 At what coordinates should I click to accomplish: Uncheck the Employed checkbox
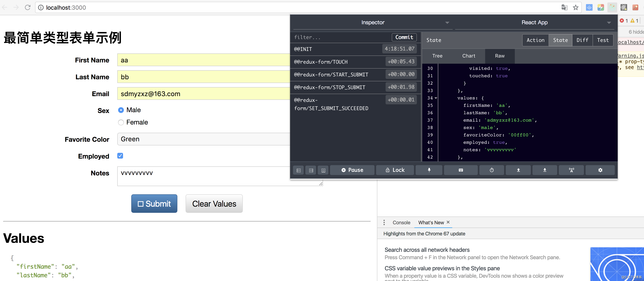point(120,156)
